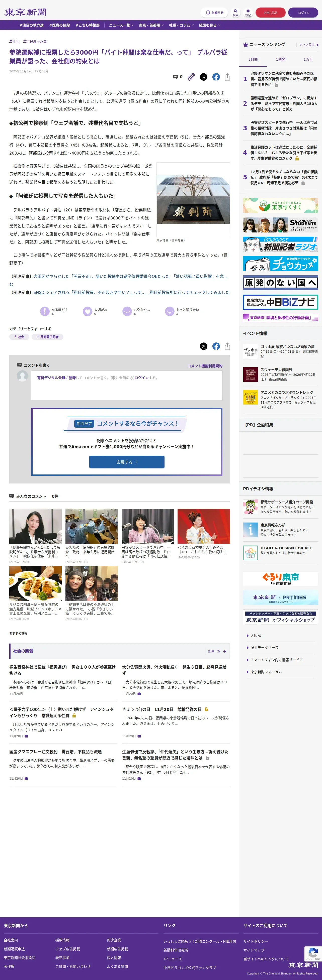Open footer link サイトポリシー
Viewport: 322px width, 980px height.
point(256,941)
